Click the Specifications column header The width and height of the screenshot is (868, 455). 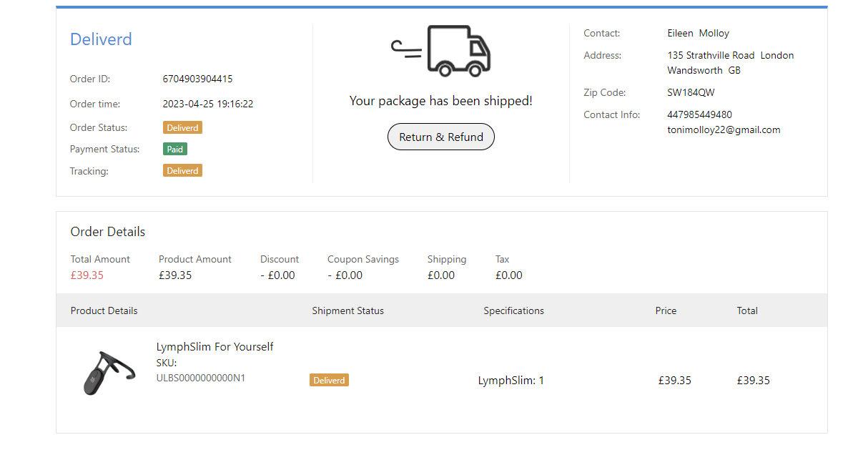point(513,310)
